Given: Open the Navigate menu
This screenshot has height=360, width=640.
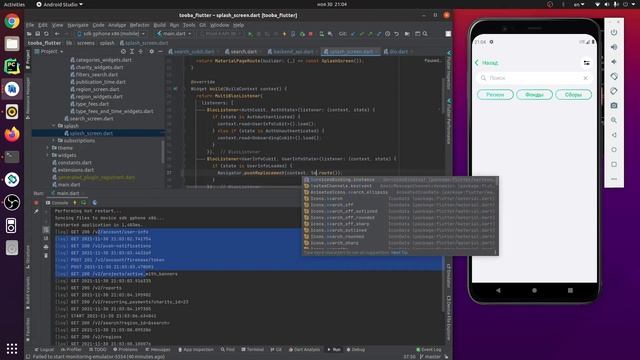Looking at the screenshot, I should (x=78, y=25).
